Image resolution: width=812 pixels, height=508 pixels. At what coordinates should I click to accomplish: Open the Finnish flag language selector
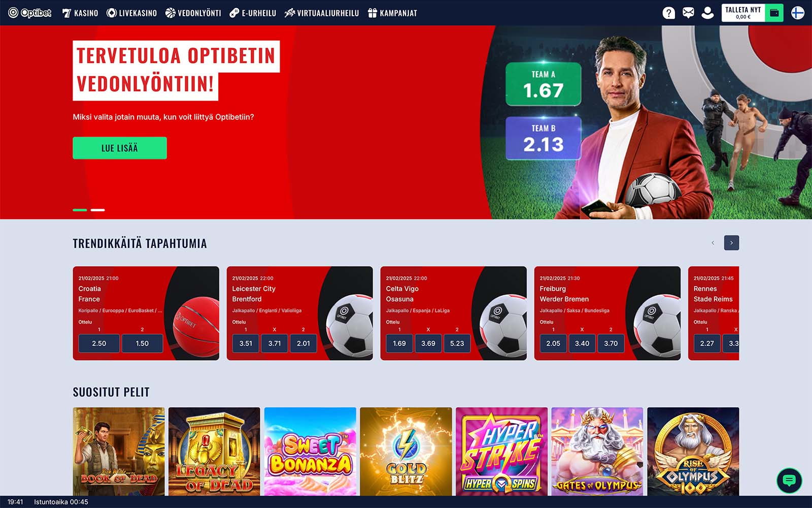point(798,13)
